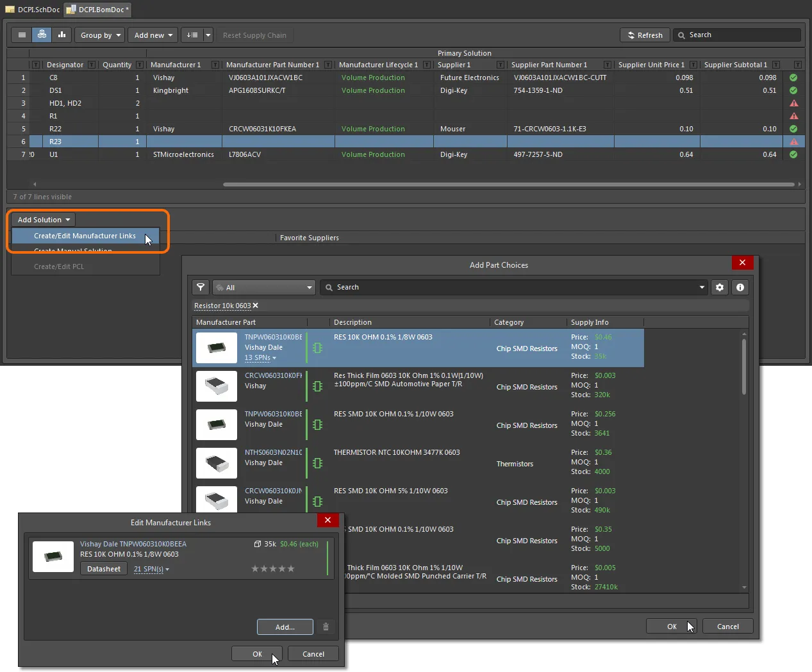
Task: Switch to DCPI.SchDoc tab
Action: coord(33,10)
